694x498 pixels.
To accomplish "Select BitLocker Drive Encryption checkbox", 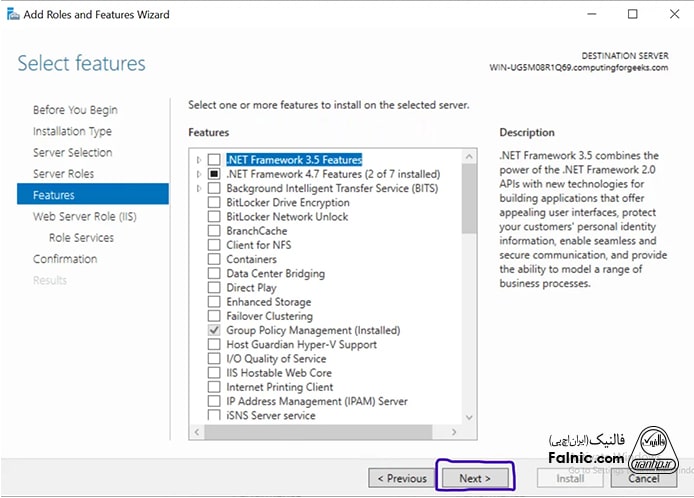I will click(214, 202).
